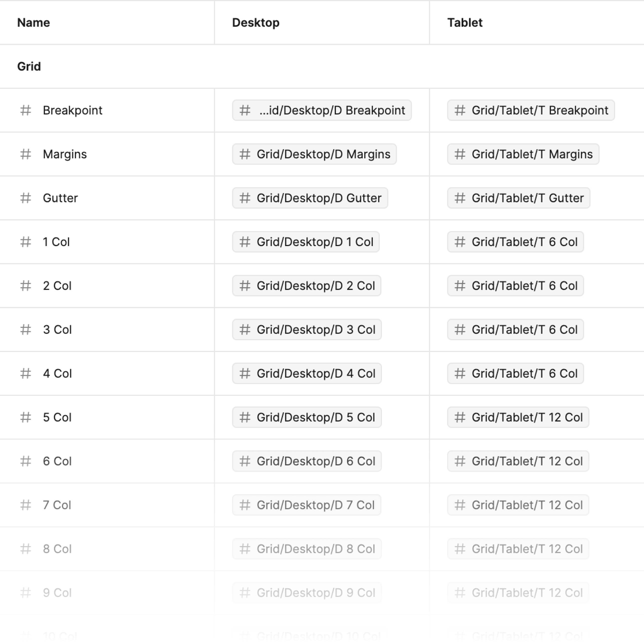Viewport: 644px width, 644px height.
Task: Click the Tablet column header
Action: [x=465, y=23]
